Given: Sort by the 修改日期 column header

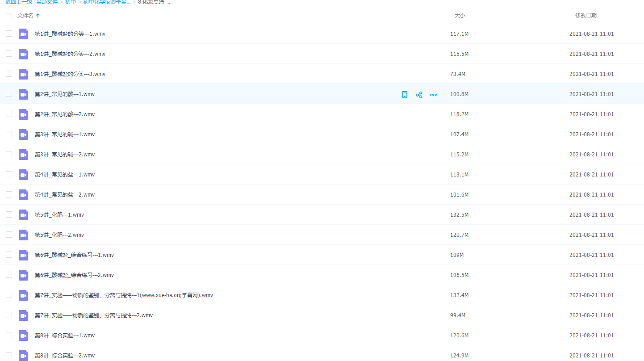Looking at the screenshot, I should click(585, 16).
